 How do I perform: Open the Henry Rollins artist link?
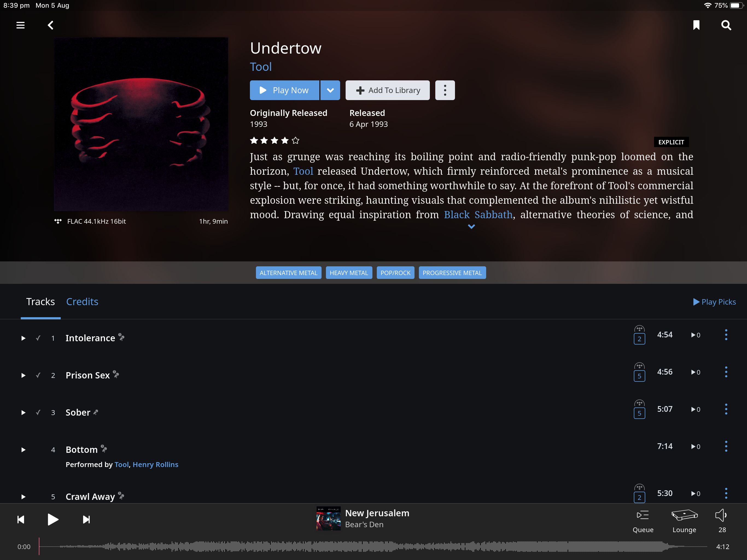point(155,464)
